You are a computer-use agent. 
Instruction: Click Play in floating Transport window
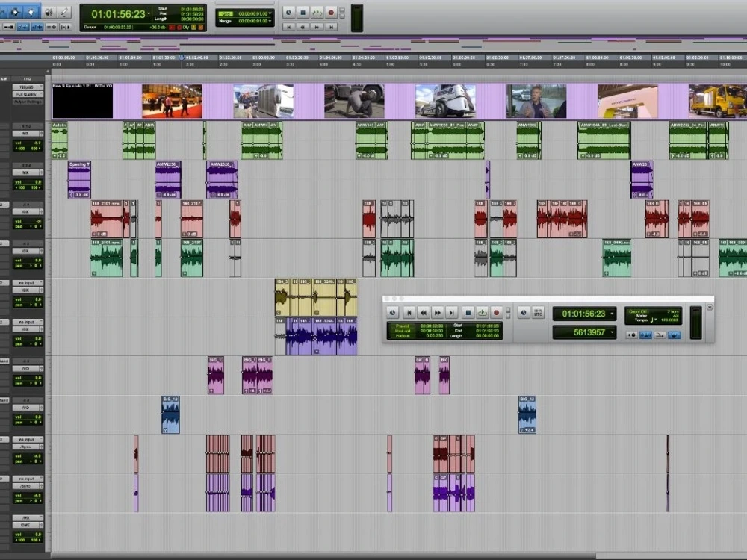click(x=482, y=312)
